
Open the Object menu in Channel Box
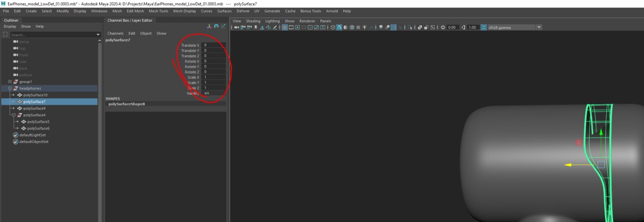pos(146,33)
